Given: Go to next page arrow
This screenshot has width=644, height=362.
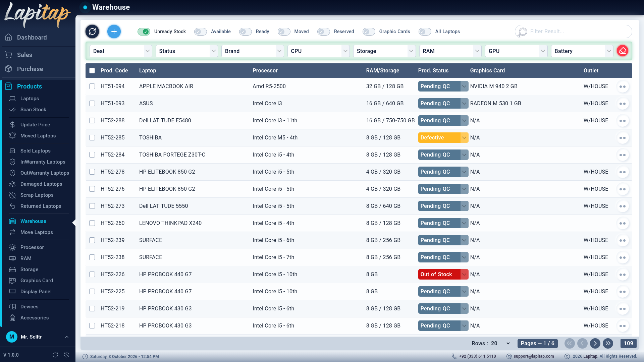Looking at the screenshot, I should click(595, 343).
